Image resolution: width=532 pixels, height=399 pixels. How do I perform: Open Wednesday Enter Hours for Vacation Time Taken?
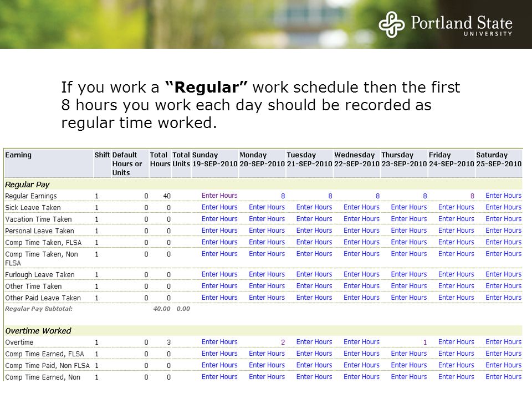tap(361, 219)
